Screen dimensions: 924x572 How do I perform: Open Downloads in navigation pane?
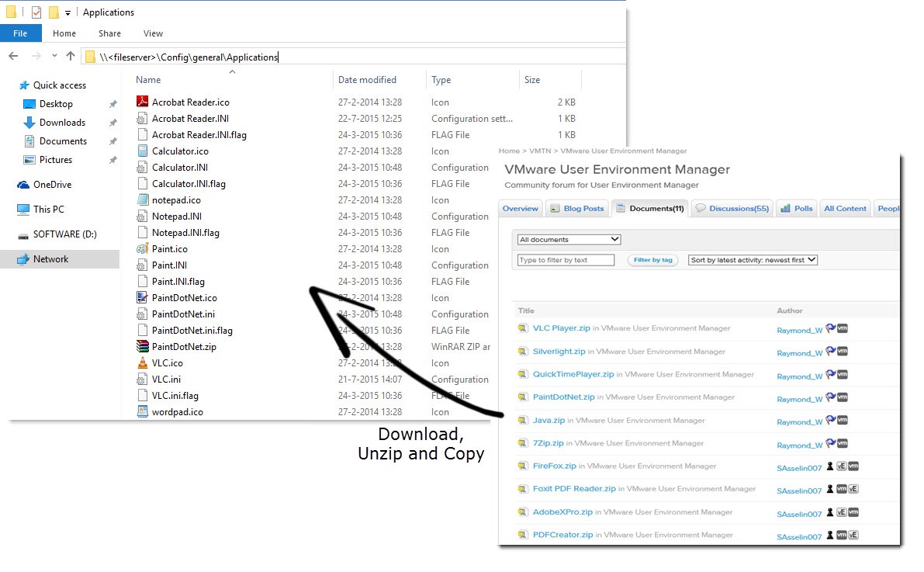coord(63,123)
